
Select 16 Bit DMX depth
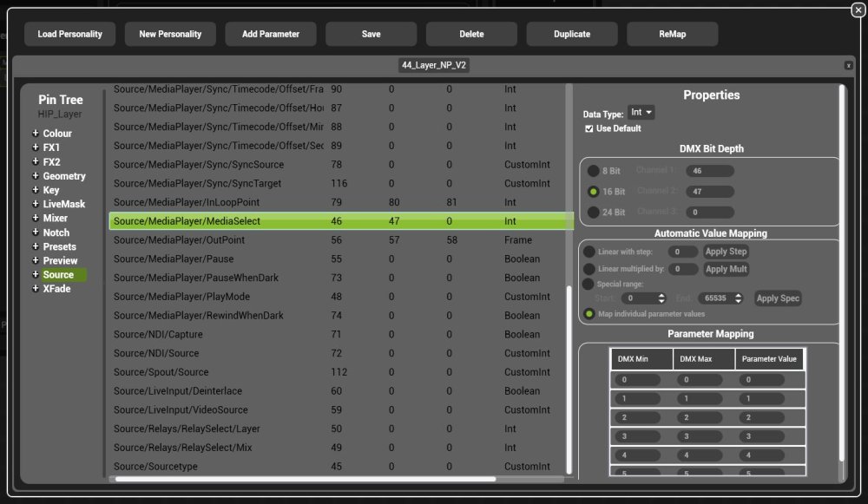[594, 192]
